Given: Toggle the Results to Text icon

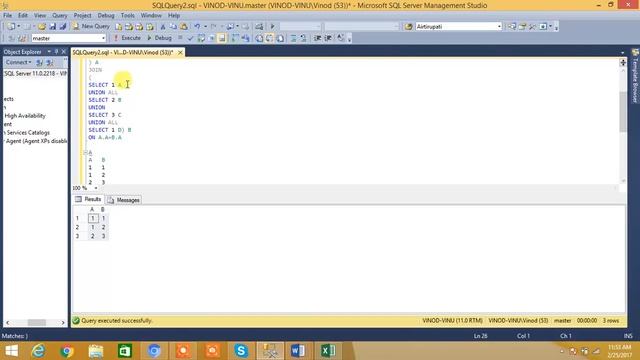Looking at the screenshot, I should pos(259,38).
